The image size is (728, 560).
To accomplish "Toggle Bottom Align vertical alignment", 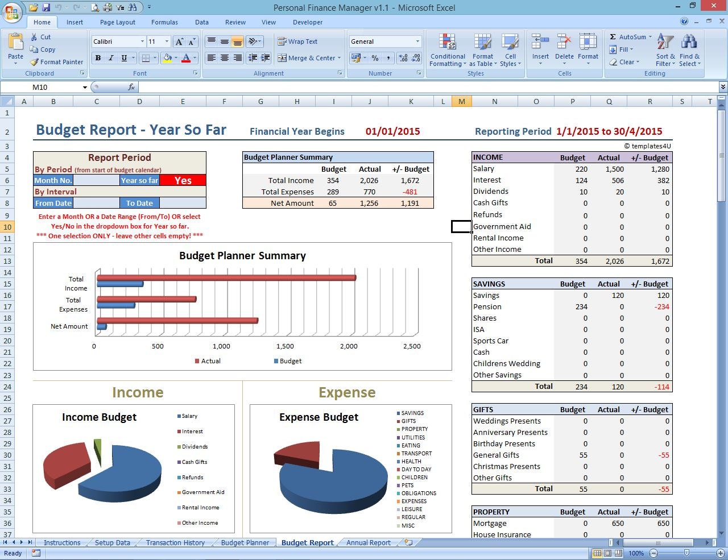I will pos(238,42).
